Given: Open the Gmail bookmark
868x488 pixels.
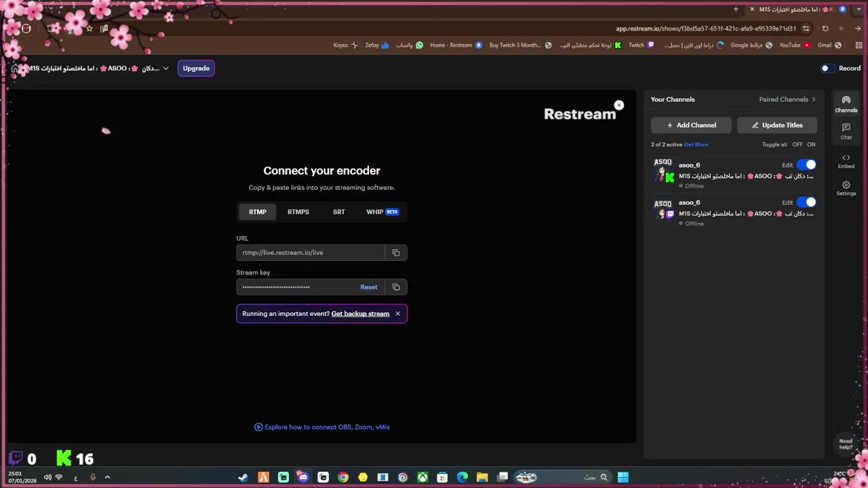Looking at the screenshot, I should (829, 45).
